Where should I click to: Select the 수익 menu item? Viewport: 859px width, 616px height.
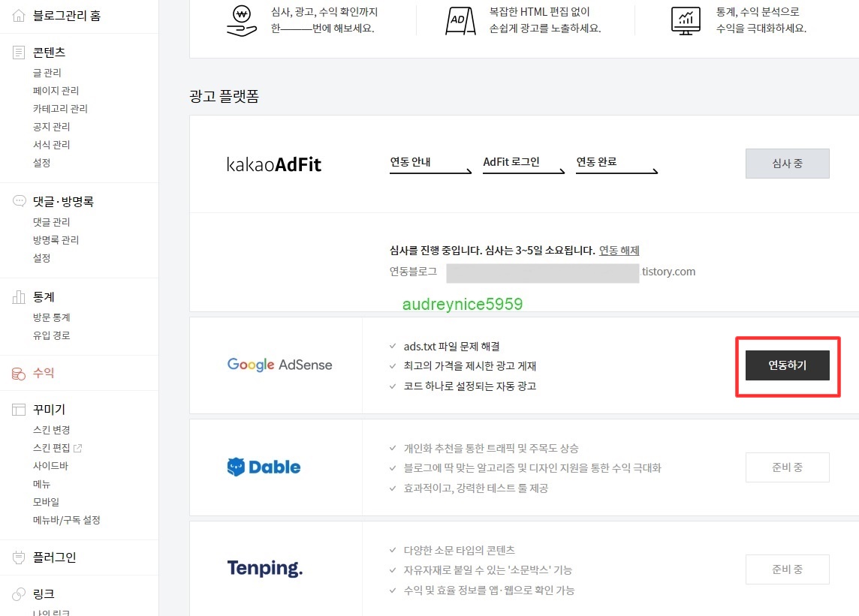point(44,373)
